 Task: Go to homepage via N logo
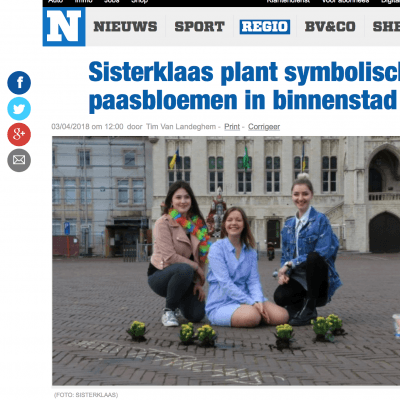pyautogui.click(x=64, y=27)
